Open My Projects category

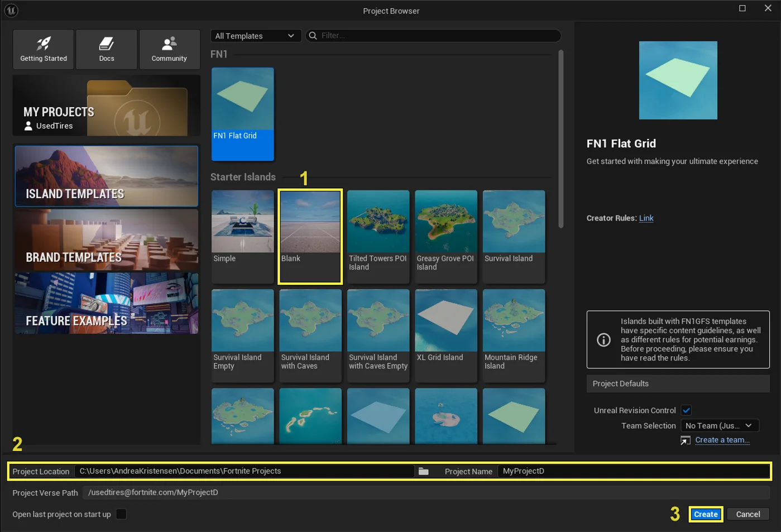click(x=107, y=106)
